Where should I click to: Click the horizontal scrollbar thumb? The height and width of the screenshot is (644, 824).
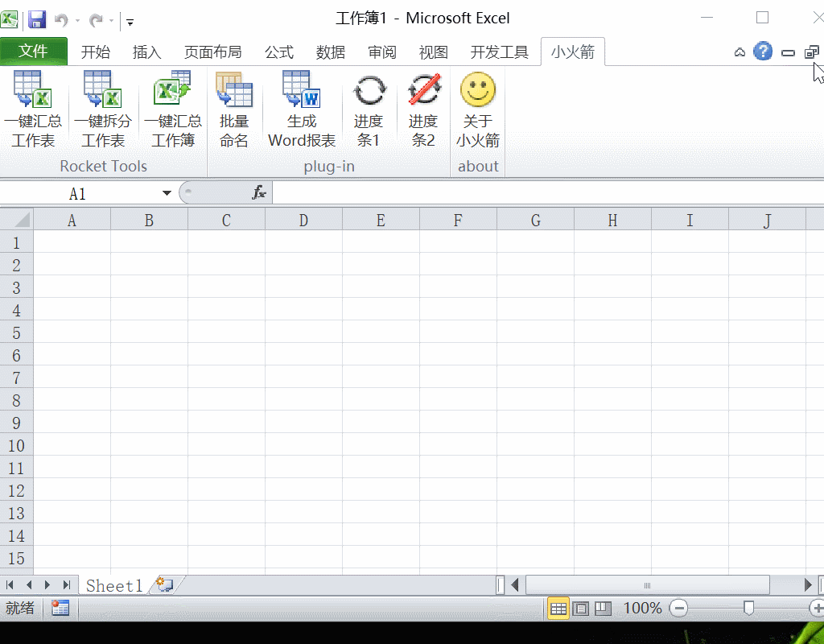[x=648, y=584]
